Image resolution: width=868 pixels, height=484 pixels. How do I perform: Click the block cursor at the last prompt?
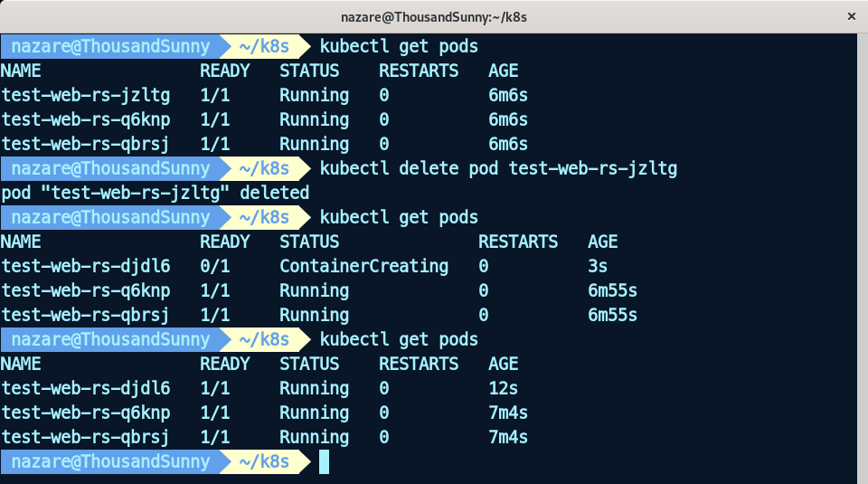coord(324,461)
